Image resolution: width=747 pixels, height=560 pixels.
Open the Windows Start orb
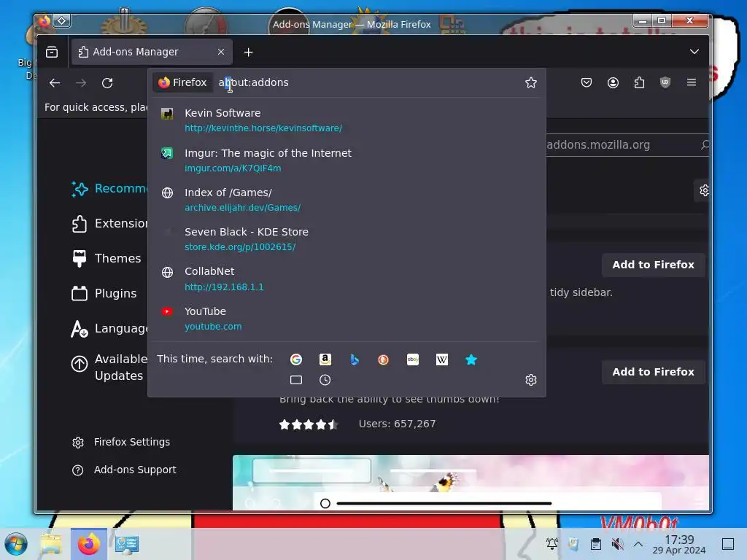tap(16, 544)
